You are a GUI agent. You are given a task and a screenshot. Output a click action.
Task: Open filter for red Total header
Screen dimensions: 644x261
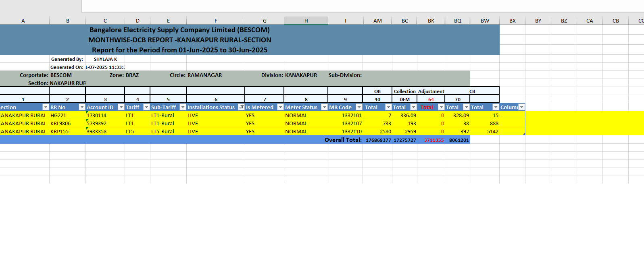pyautogui.click(x=441, y=107)
